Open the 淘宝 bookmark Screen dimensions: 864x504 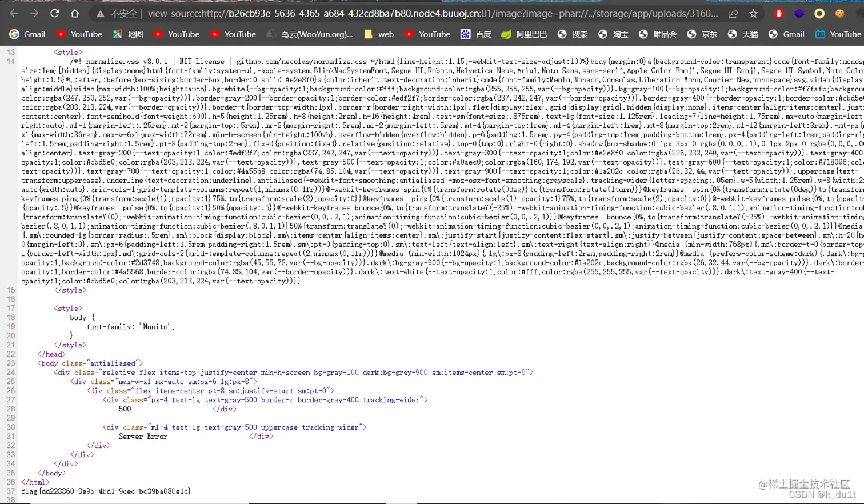613,34
